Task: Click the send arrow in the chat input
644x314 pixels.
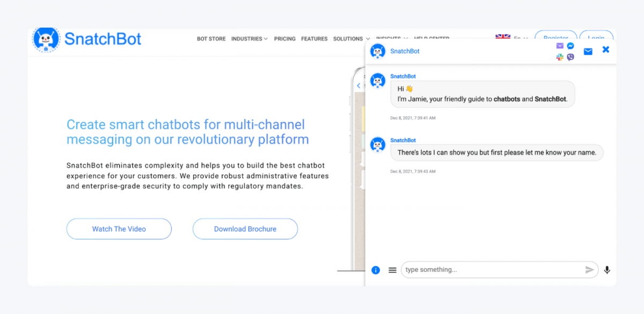Action: tap(590, 269)
